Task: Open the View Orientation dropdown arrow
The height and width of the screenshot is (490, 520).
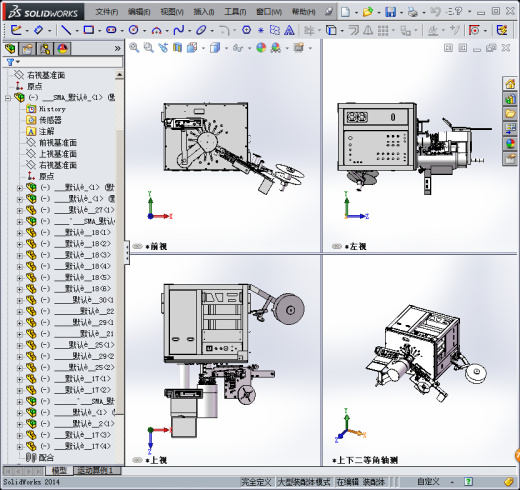Action: pyautogui.click(x=203, y=49)
